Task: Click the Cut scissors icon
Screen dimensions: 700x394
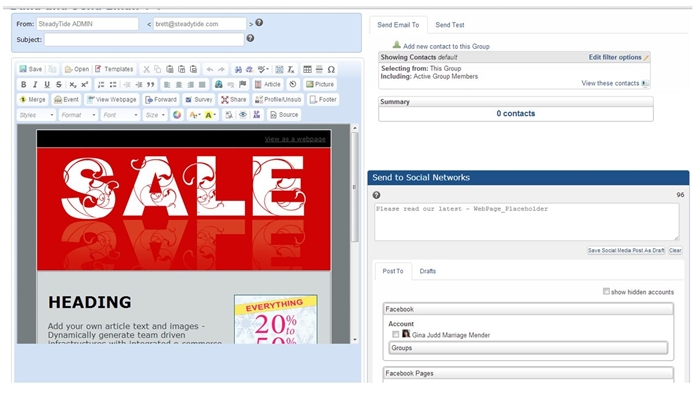Action: 146,69
